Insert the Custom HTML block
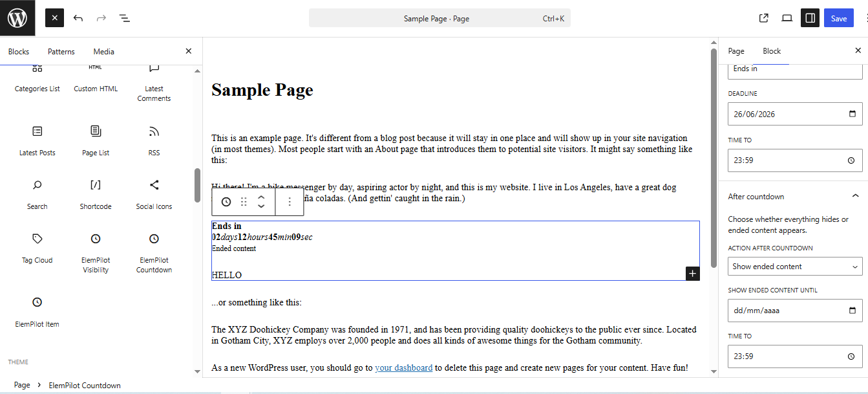868x394 pixels. (x=96, y=79)
